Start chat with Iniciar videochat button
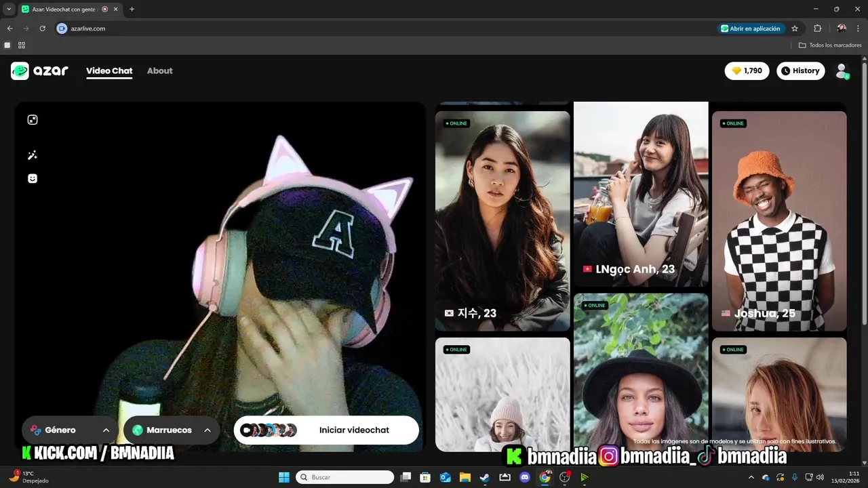This screenshot has height=488, width=868. (326, 430)
